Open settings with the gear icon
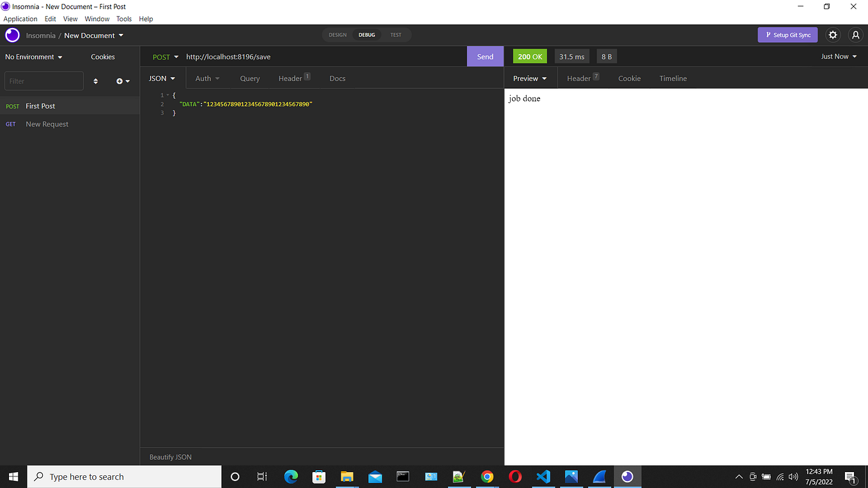868x488 pixels. point(833,35)
